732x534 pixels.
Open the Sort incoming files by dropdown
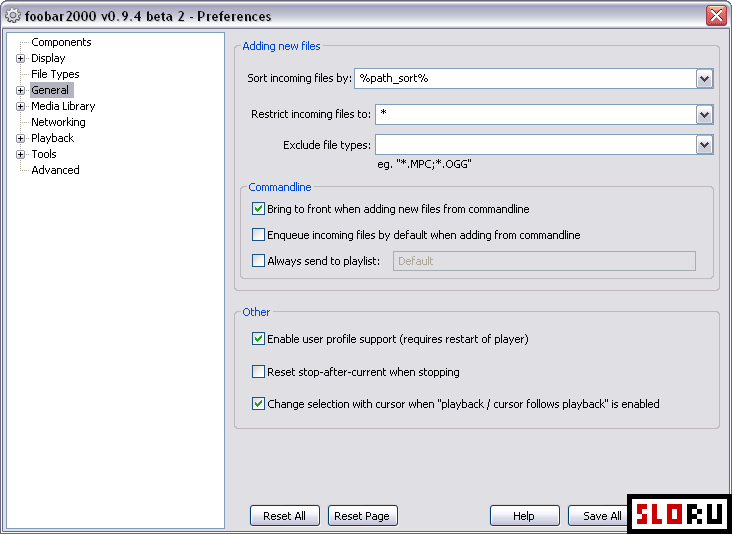click(704, 78)
